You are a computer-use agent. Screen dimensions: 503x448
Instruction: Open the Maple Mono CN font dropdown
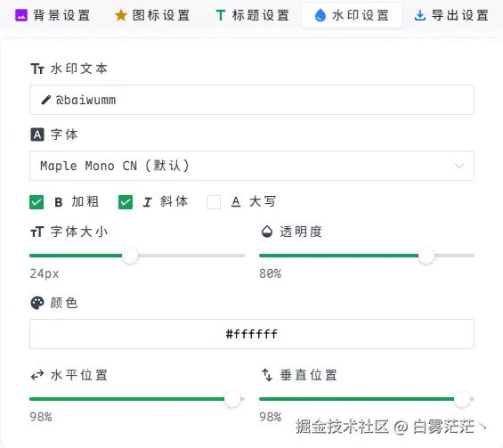(252, 166)
